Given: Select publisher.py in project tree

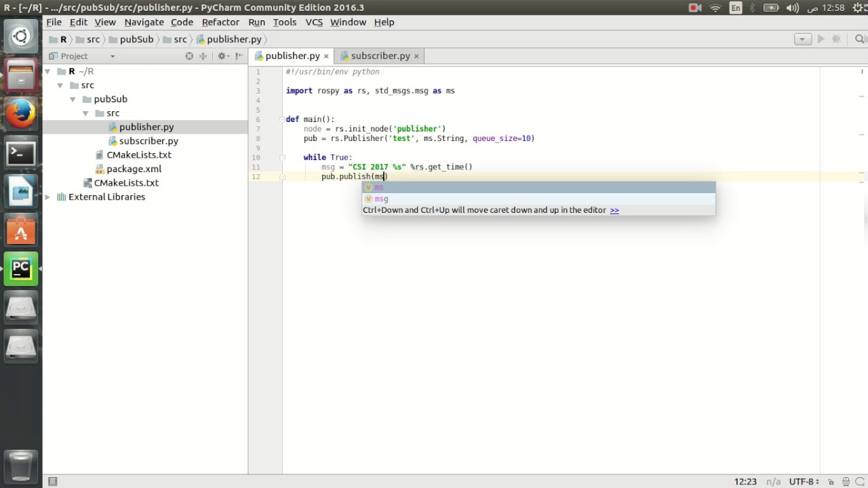Looking at the screenshot, I should coord(146,127).
